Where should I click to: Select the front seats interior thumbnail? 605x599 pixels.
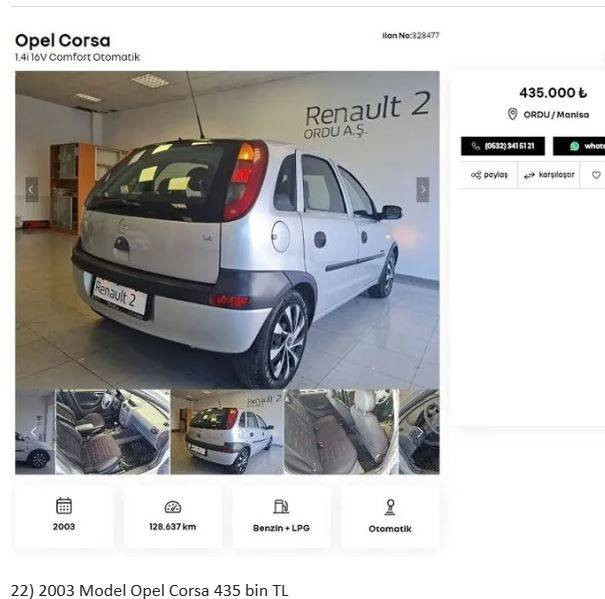[113, 431]
